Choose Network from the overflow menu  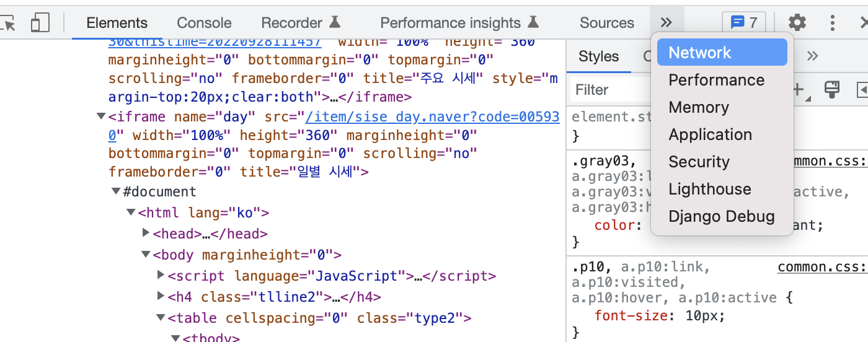722,53
